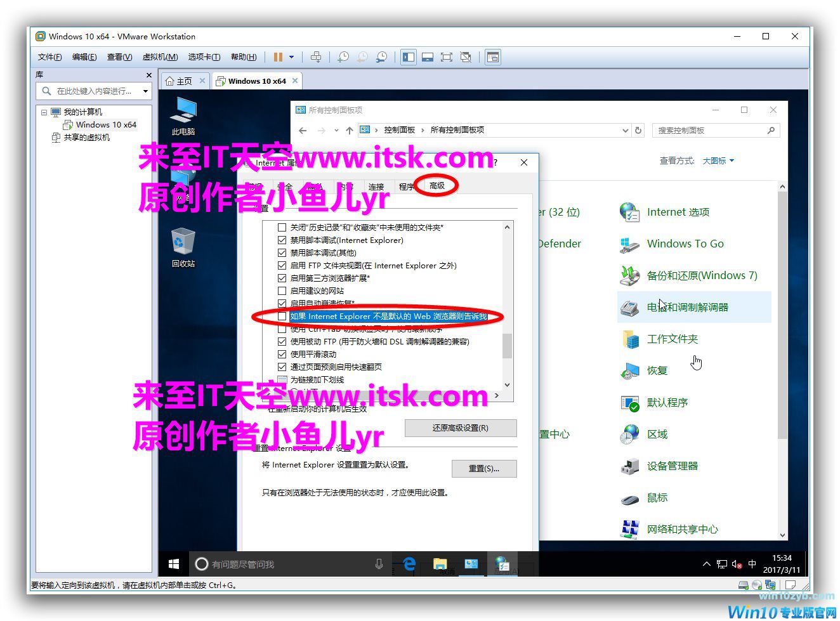Open the 虚拟机(M) menu
The image size is (840, 621).
point(160,57)
